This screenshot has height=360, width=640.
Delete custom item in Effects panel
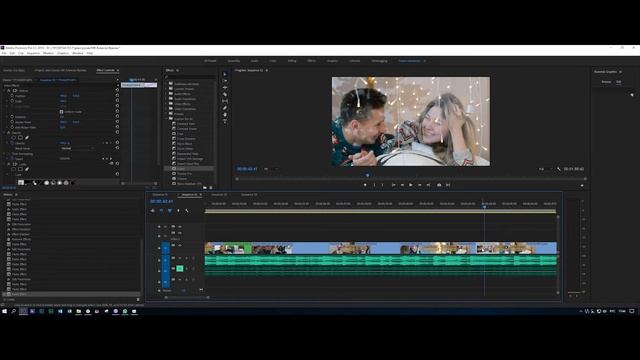pos(211,187)
